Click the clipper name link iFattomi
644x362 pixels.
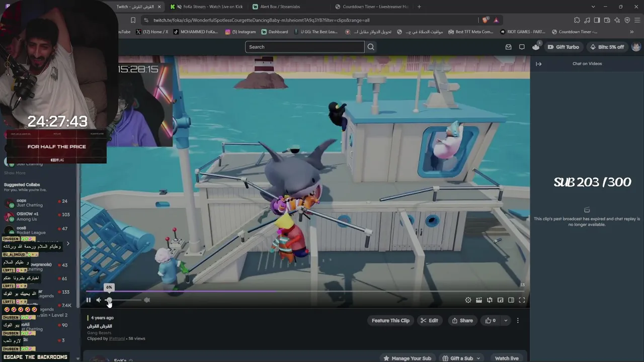click(x=116, y=339)
